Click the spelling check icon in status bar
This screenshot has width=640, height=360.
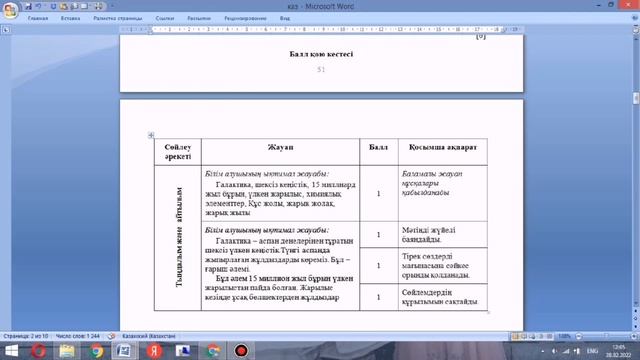point(111,336)
